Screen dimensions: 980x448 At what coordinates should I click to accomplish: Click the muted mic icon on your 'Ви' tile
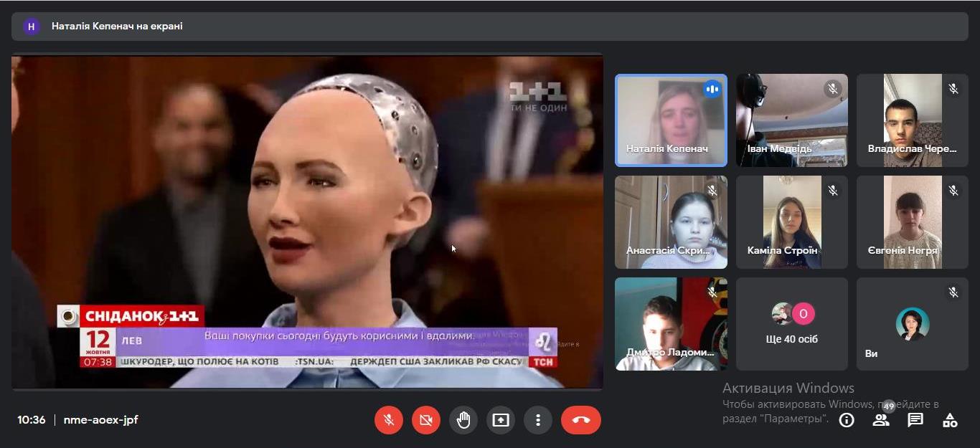pyautogui.click(x=953, y=292)
